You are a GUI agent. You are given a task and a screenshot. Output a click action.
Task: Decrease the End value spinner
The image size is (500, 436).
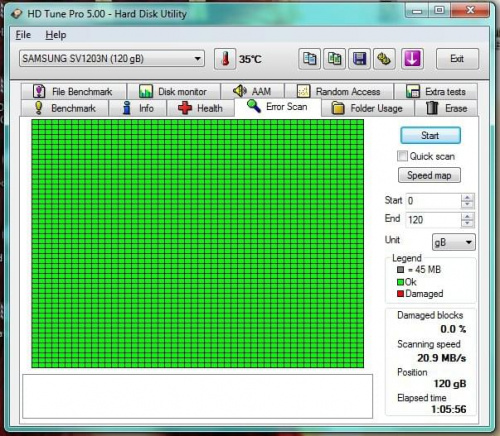click(467, 223)
